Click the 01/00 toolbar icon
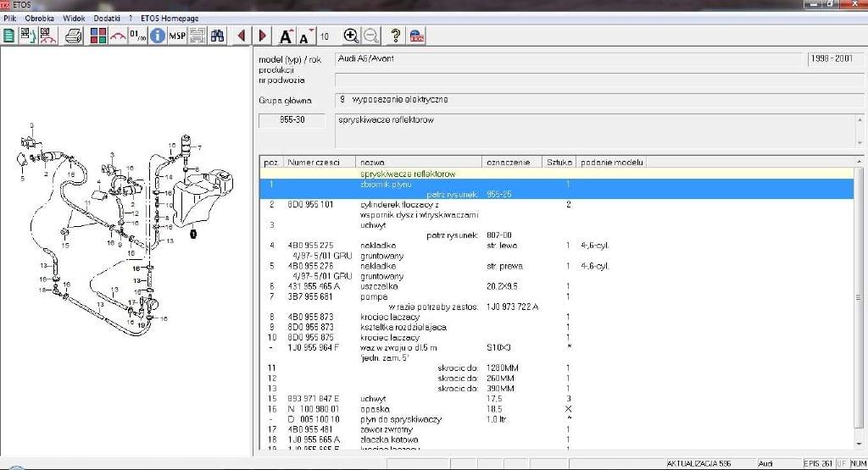The width and height of the screenshot is (868, 470). click(138, 36)
